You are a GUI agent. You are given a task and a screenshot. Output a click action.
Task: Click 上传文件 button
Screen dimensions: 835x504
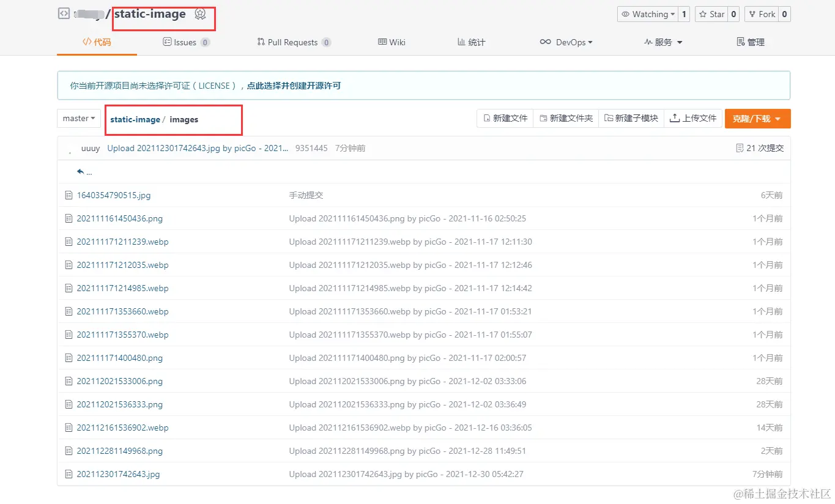tap(693, 119)
